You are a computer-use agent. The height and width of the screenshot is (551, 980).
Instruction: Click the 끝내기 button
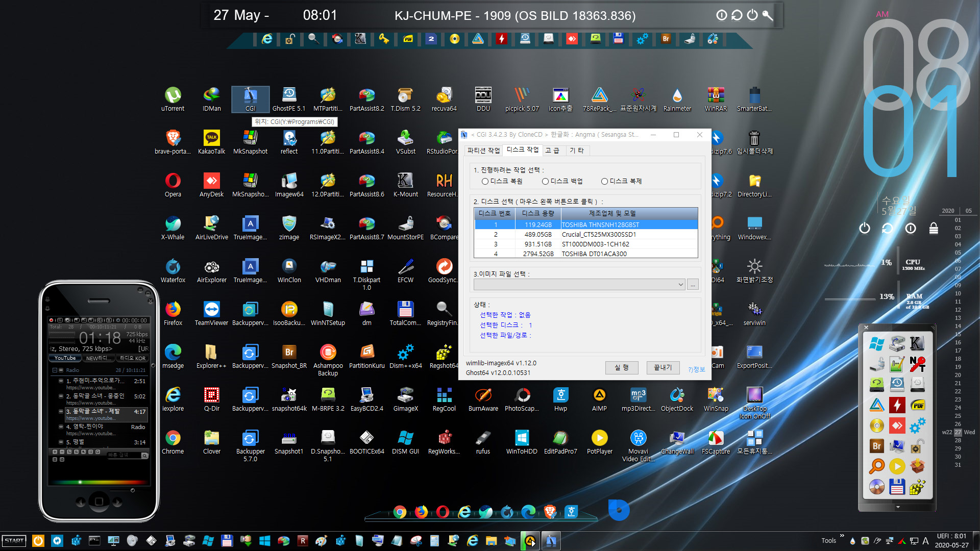(663, 367)
